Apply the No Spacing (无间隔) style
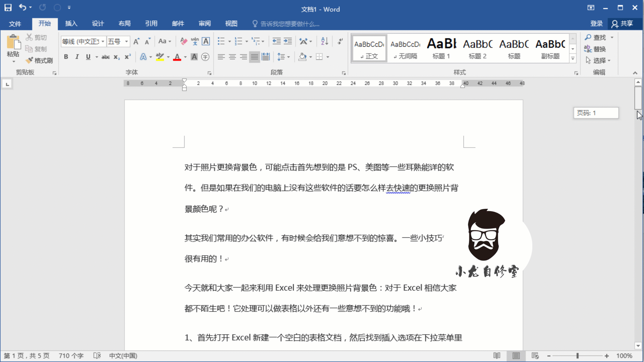This screenshot has width=644, height=362. click(405, 48)
